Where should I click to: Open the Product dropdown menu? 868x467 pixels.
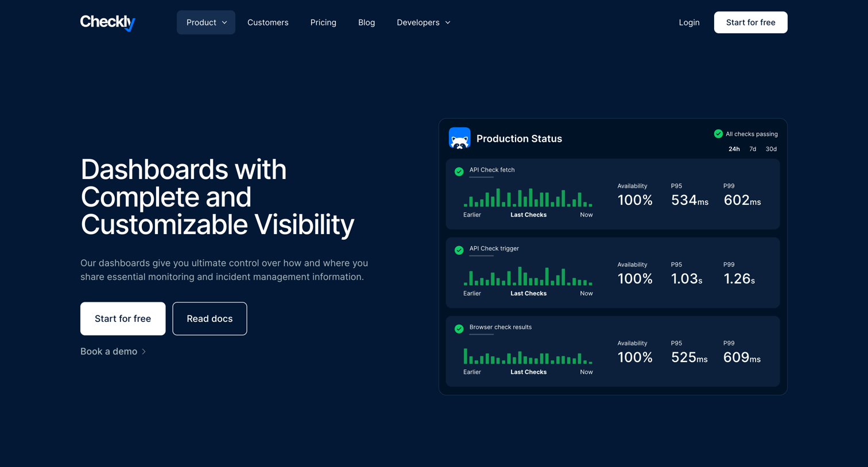coord(206,22)
